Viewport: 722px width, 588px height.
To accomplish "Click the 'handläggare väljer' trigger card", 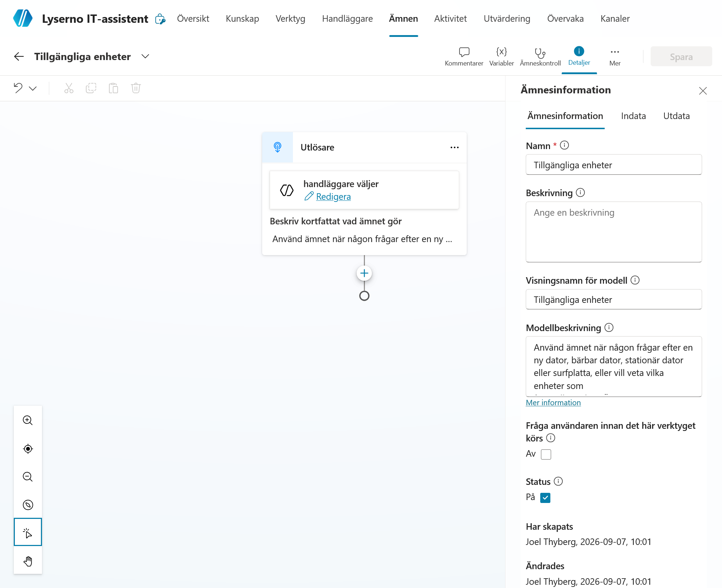I will pos(364,190).
